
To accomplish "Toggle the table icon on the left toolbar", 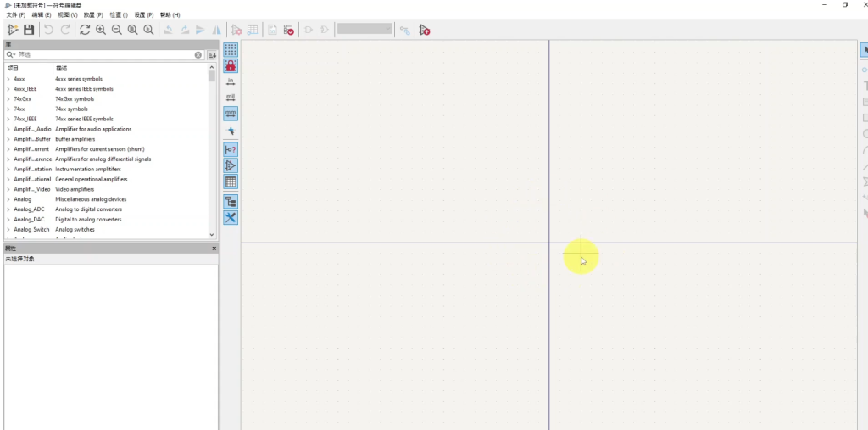I will (231, 181).
